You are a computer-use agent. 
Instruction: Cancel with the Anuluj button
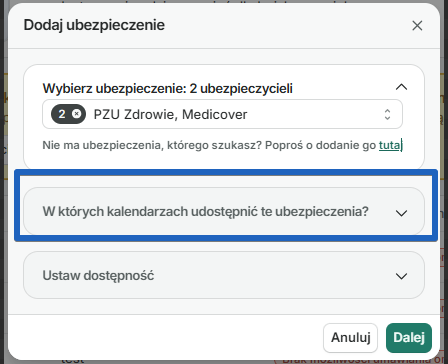click(x=350, y=338)
